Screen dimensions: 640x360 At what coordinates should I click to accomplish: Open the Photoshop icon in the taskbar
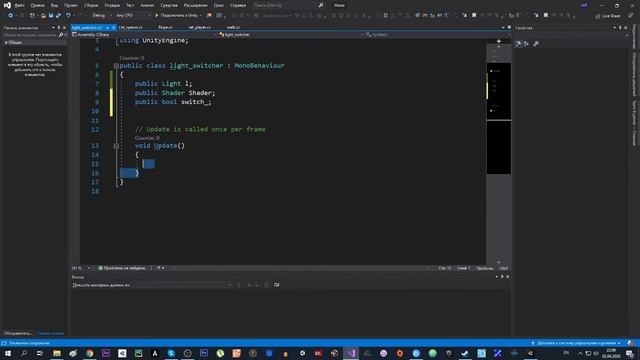pos(204,353)
